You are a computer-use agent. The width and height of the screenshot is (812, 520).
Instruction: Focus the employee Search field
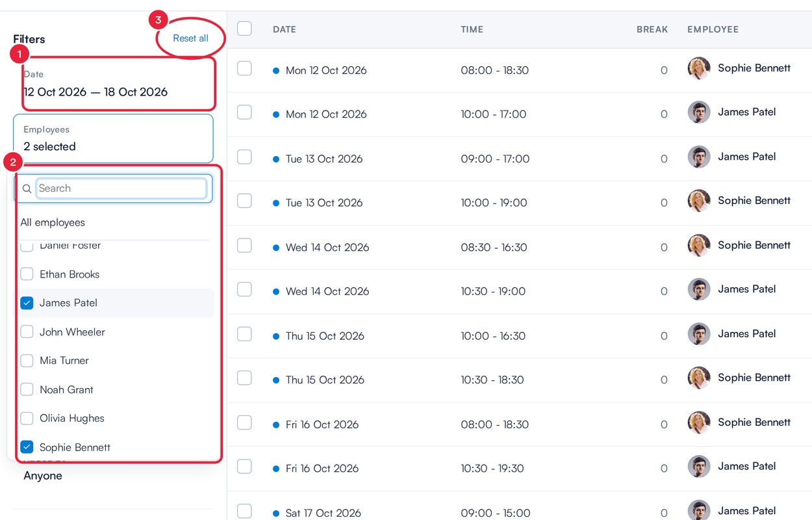[x=121, y=188]
